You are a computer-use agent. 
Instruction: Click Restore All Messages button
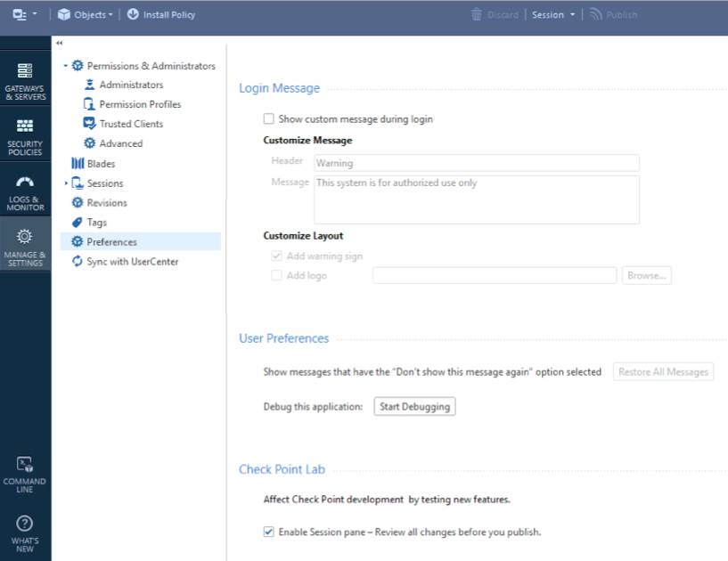pyautogui.click(x=664, y=371)
